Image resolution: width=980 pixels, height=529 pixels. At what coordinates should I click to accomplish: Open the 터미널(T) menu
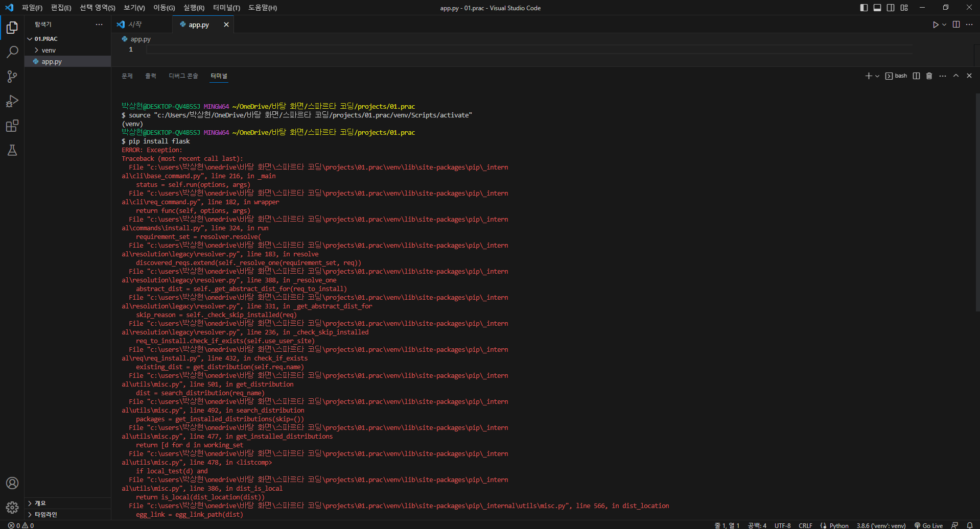tap(226, 8)
